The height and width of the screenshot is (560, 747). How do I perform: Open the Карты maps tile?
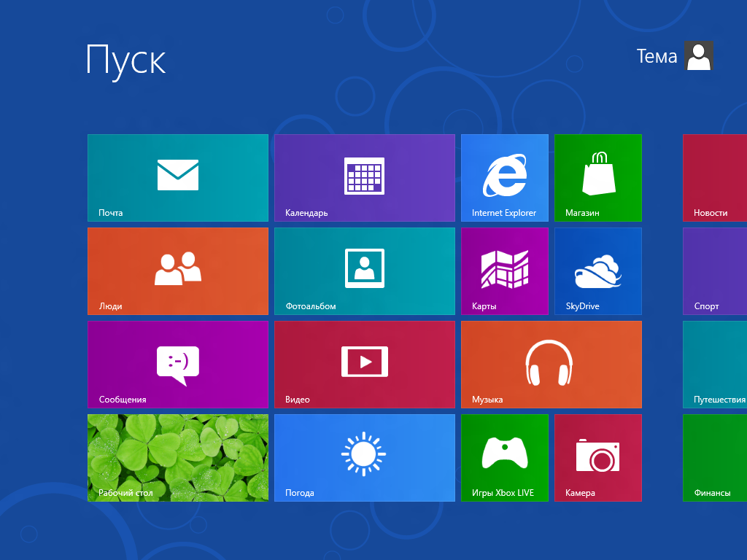pyautogui.click(x=504, y=271)
